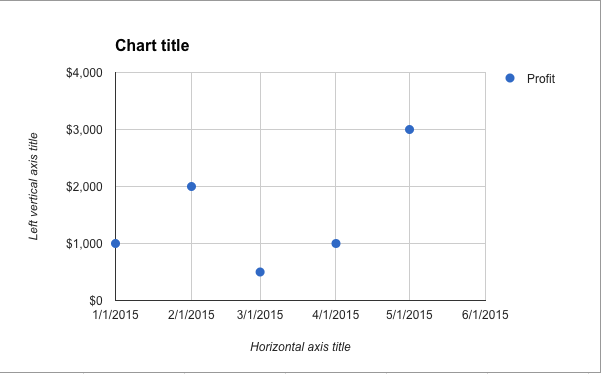Click the 'Chart title' heading text
This screenshot has width=601, height=374.
pyautogui.click(x=152, y=45)
